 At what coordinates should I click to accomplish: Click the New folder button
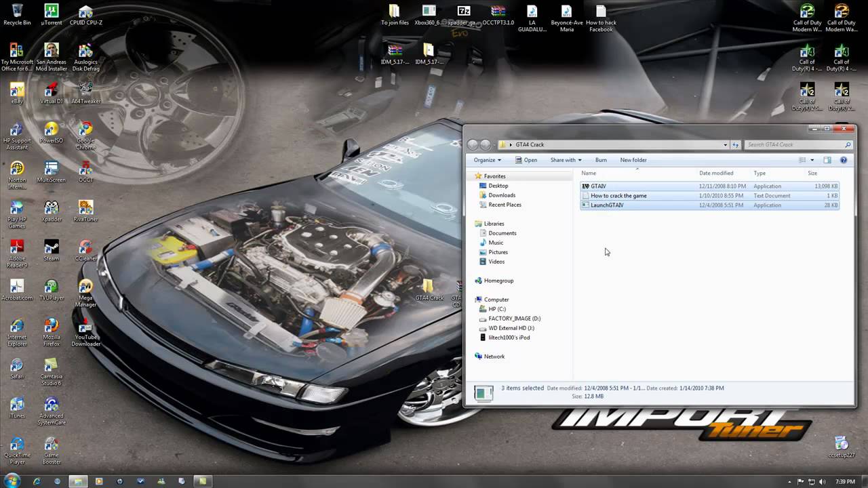point(633,160)
